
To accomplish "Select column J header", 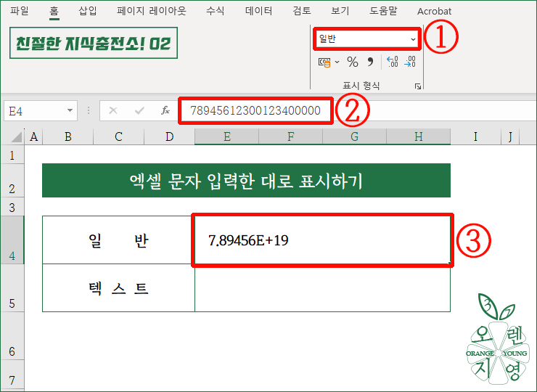I will (510, 136).
